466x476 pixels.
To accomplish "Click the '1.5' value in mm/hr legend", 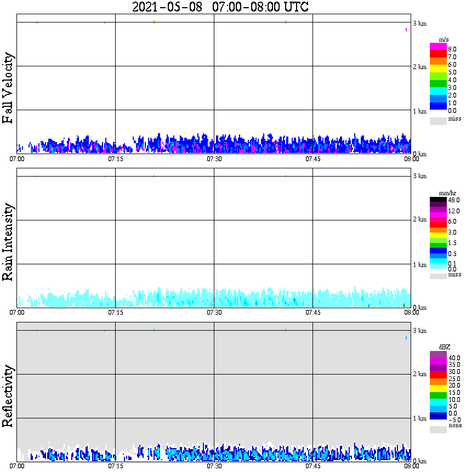I will click(452, 243).
